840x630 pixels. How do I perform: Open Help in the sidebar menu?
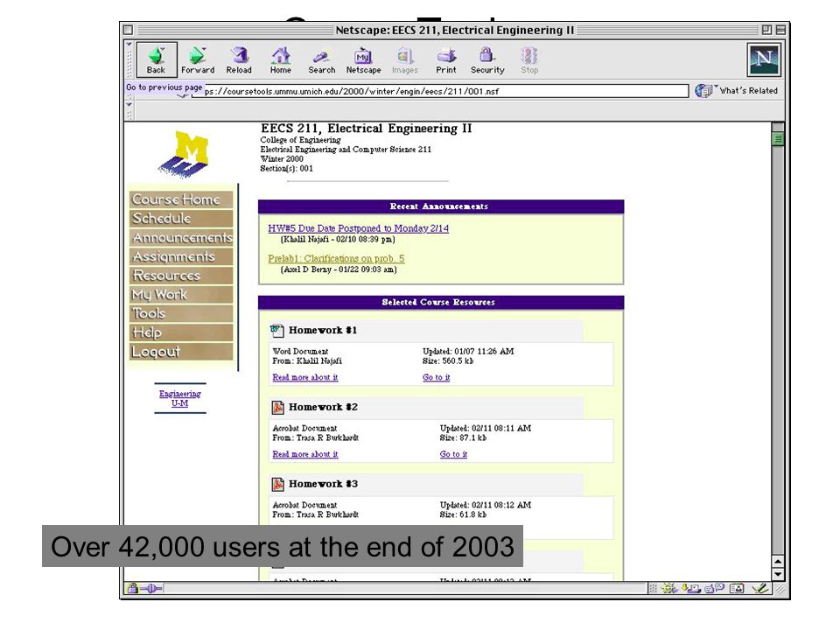[181, 332]
